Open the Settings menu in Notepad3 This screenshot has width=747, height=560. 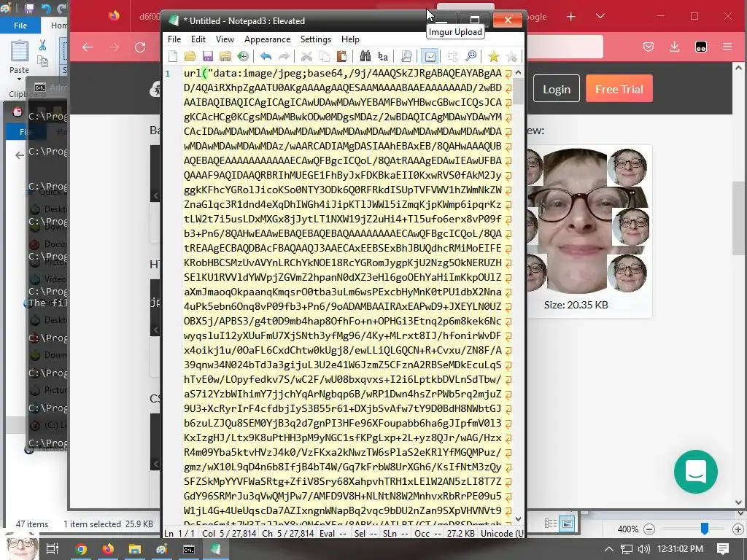tap(316, 39)
